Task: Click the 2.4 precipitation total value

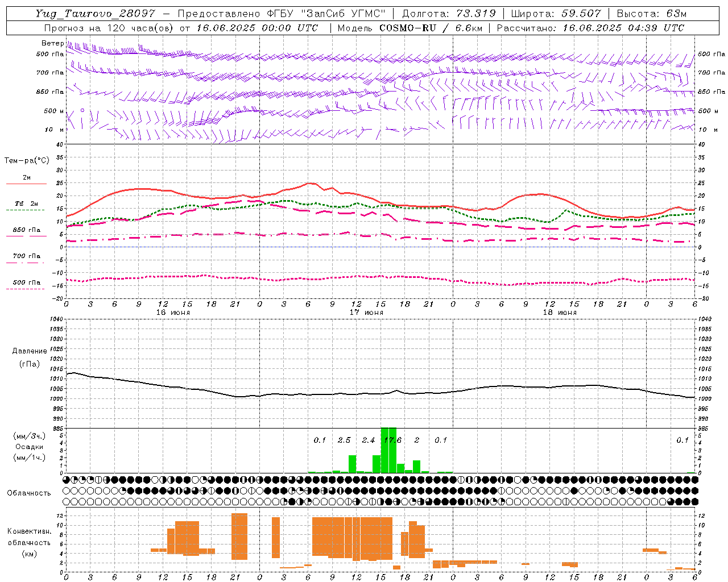Action: tap(368, 440)
